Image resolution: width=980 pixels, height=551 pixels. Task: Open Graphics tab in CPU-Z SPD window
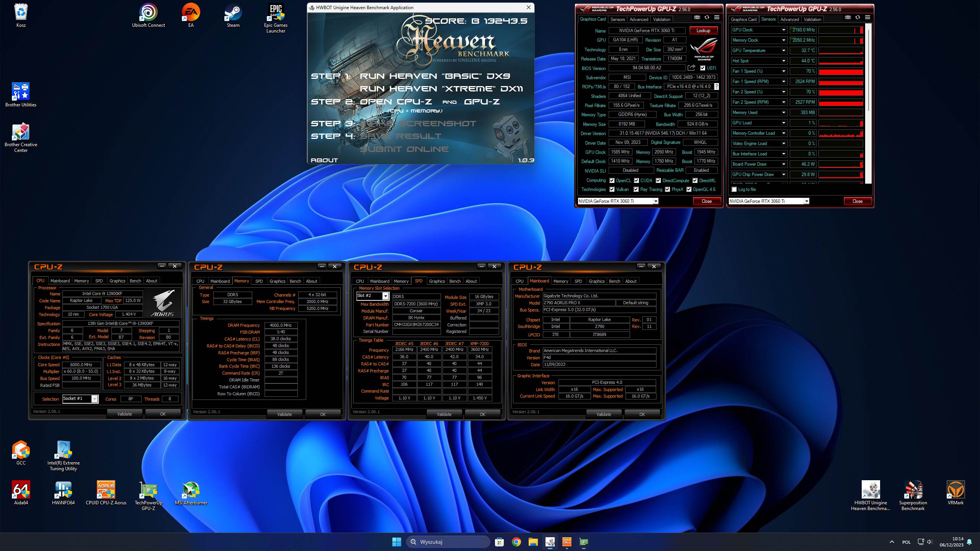[437, 281]
